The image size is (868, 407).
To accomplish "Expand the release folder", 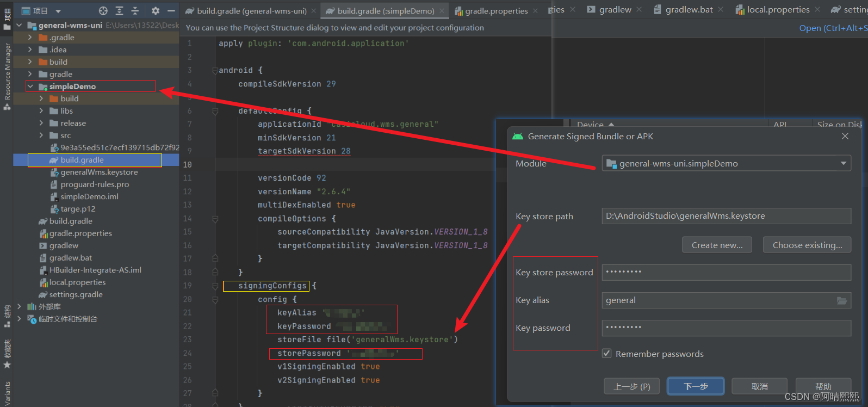I will (x=41, y=123).
